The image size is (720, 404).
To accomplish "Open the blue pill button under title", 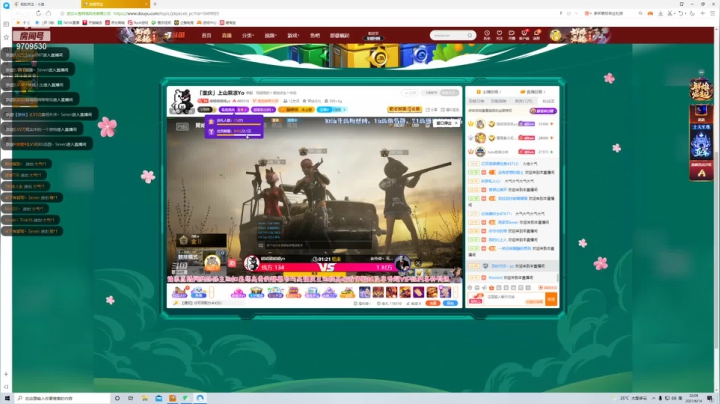I will [331, 110].
